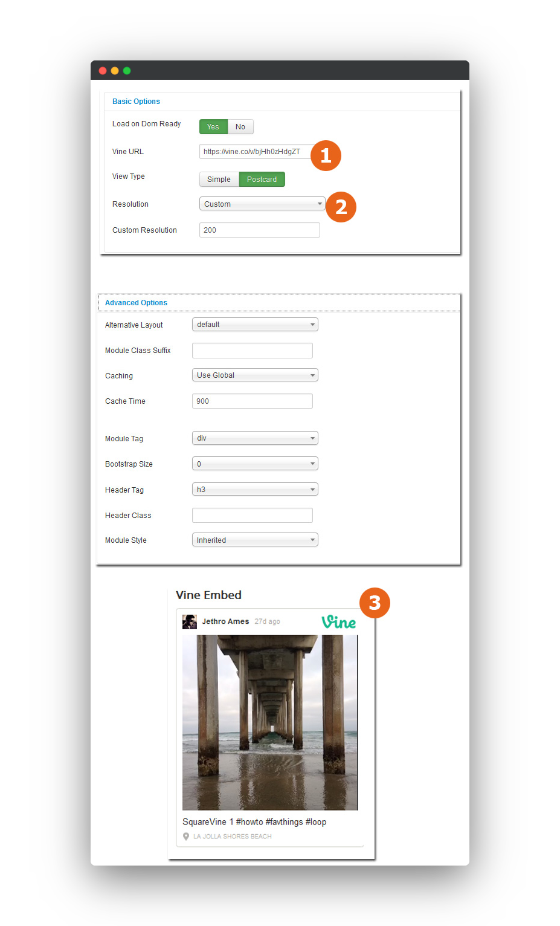Select the Postcard view type
560x926 pixels.
coord(262,179)
